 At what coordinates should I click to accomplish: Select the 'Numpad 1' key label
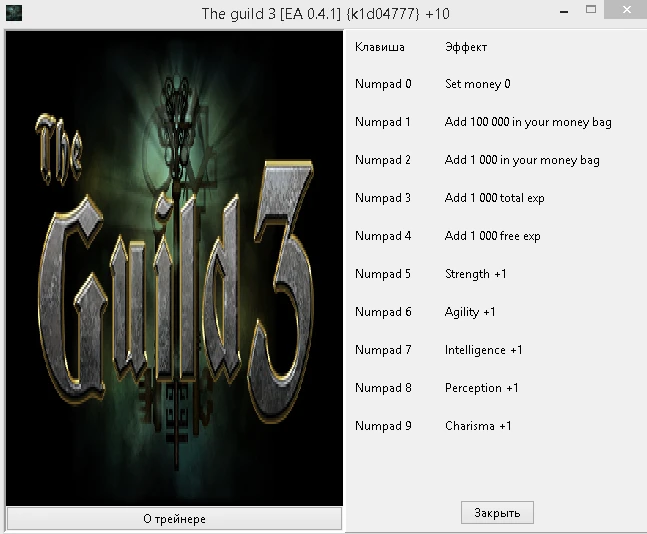click(383, 122)
